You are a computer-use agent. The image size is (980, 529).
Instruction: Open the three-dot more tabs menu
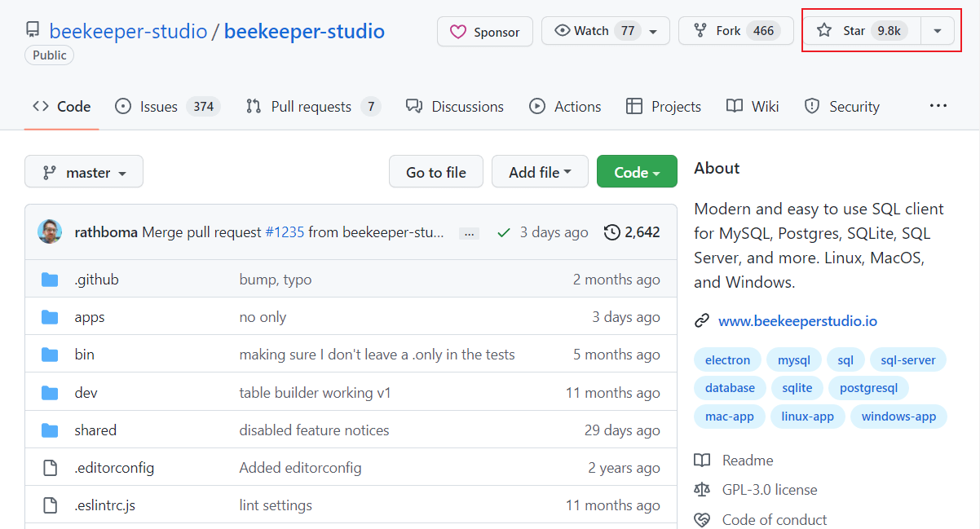[938, 106]
